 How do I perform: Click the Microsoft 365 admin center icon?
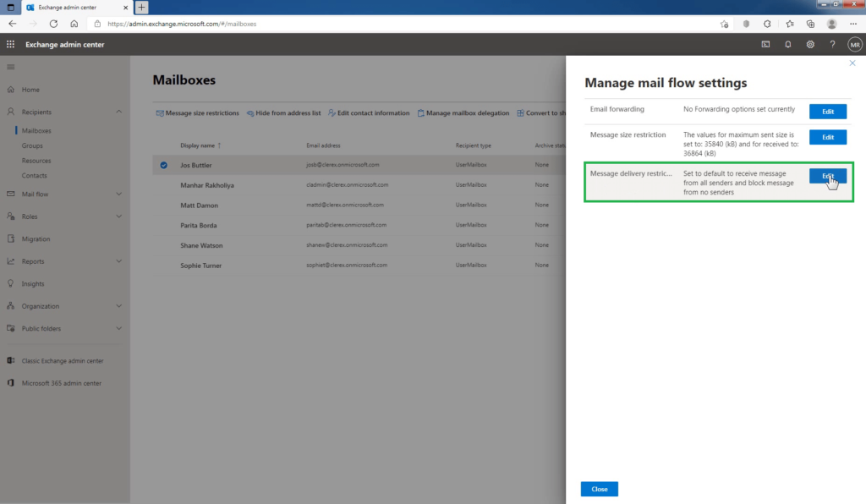tap(10, 383)
